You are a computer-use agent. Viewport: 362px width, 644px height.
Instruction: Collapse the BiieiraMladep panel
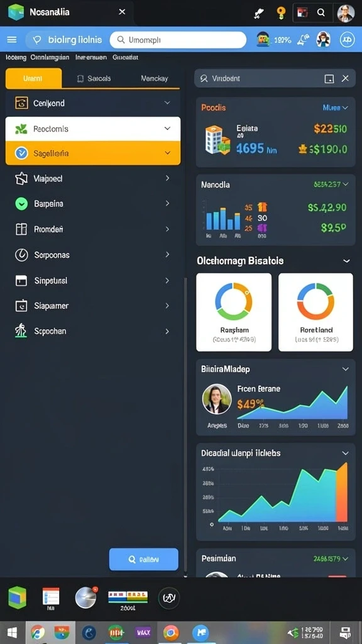pyautogui.click(x=346, y=369)
